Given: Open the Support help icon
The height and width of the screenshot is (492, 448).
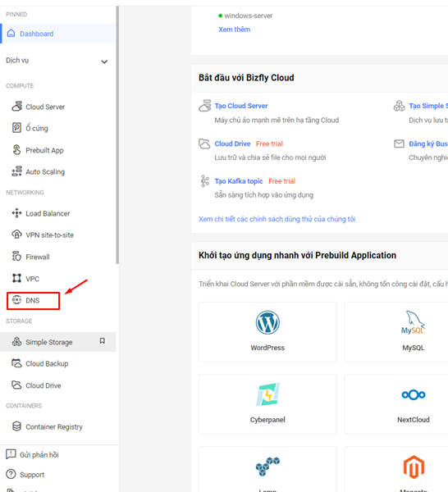Looking at the screenshot, I should [x=11, y=474].
